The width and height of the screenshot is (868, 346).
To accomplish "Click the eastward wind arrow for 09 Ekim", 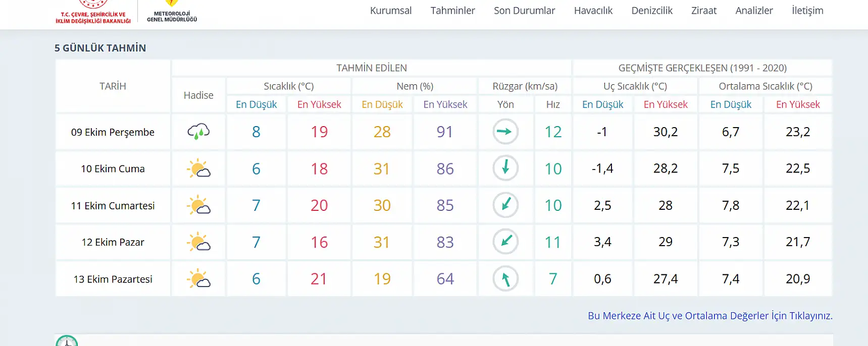I will [505, 132].
